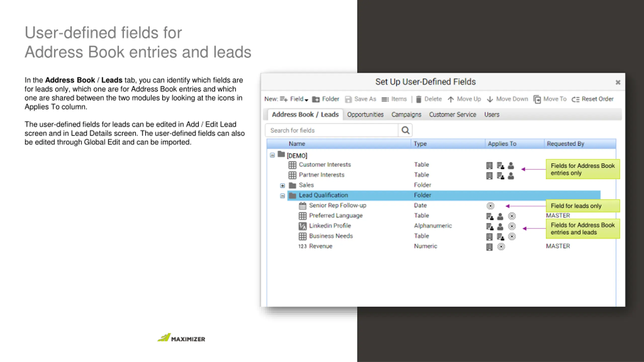Click lead target icon on Preferred Language row

[512, 216]
